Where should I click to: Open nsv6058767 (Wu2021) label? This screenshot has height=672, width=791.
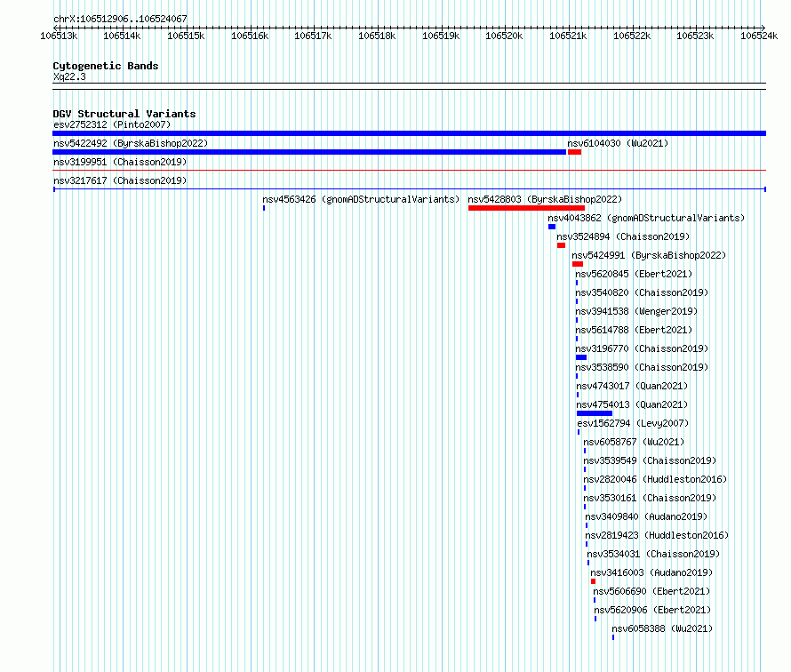634,442
